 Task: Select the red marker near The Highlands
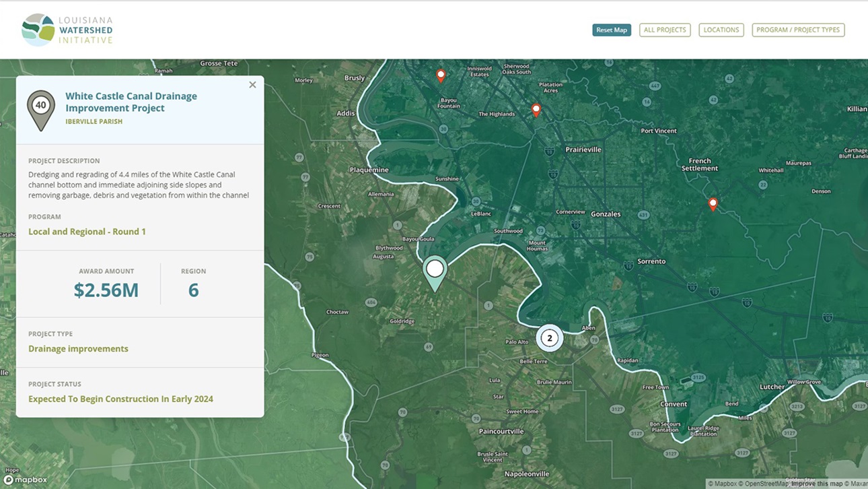[x=536, y=110]
